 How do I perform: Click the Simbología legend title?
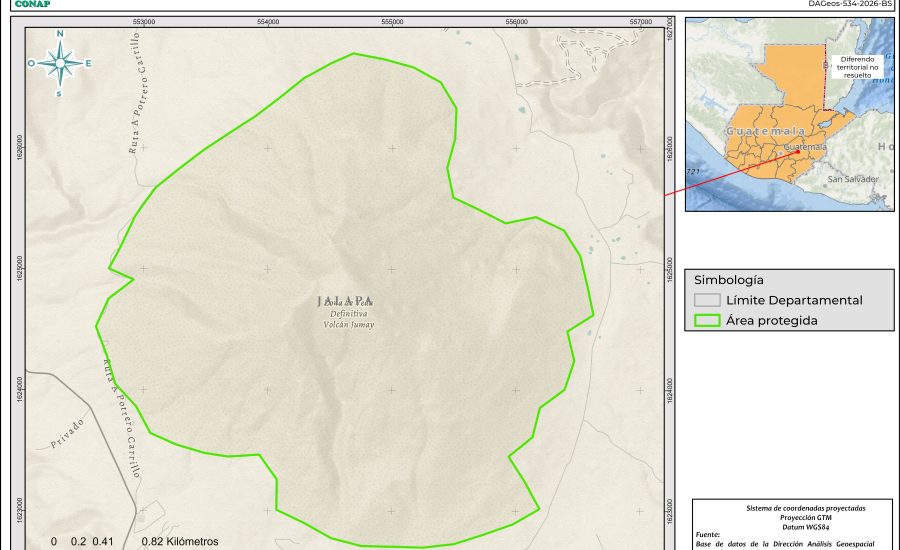point(728,280)
